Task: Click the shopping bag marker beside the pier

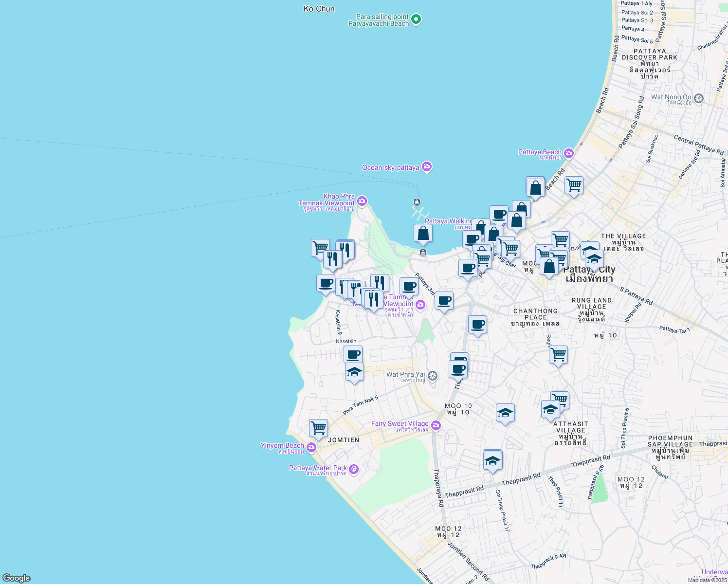Action: coord(423,234)
